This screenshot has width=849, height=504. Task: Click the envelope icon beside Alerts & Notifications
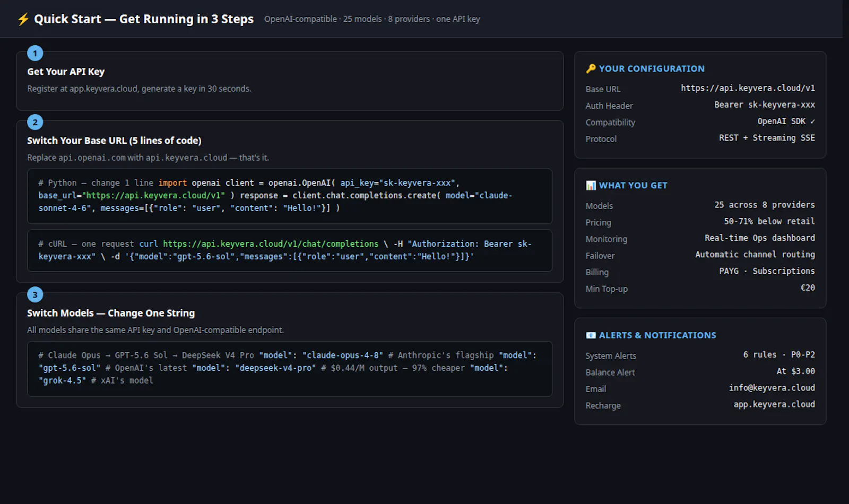pyautogui.click(x=591, y=335)
